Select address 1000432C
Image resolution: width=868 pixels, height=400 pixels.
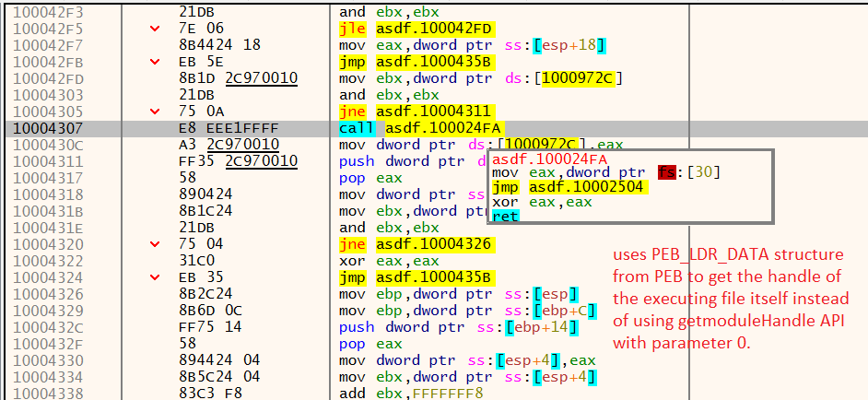[48, 327]
